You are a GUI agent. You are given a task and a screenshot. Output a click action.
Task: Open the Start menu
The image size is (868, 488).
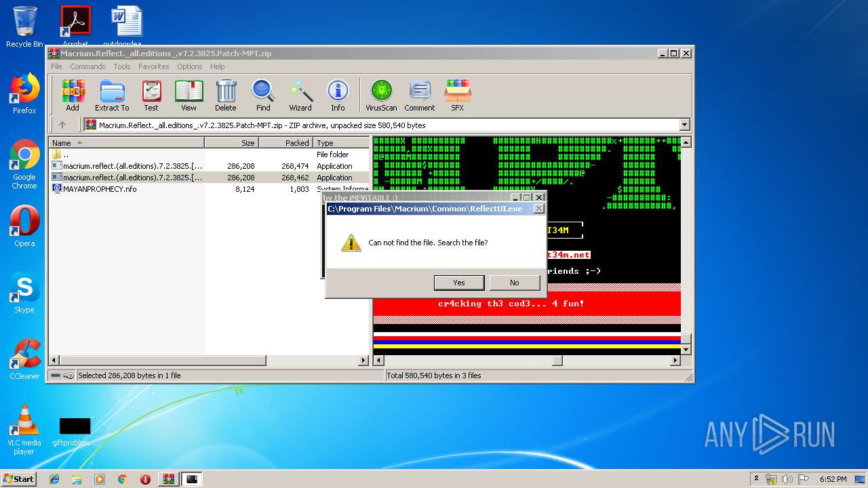[x=18, y=479]
